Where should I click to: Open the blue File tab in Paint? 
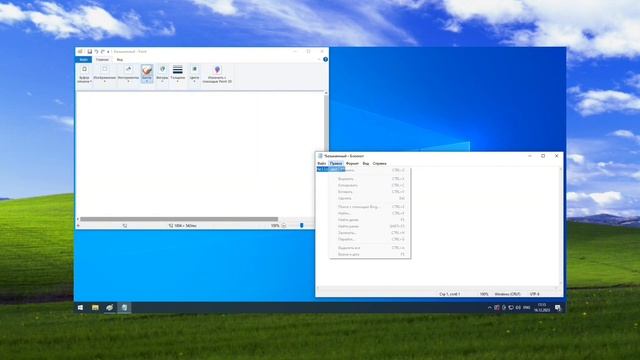click(83, 60)
